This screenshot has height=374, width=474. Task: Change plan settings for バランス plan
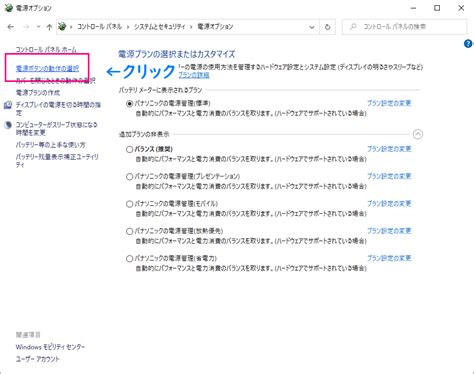(389, 149)
